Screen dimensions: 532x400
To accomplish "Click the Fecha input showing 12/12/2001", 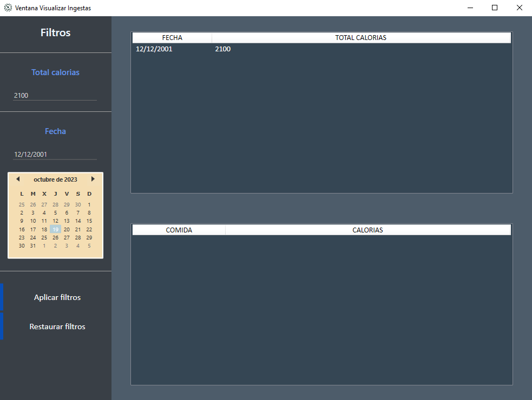I will point(54,154).
